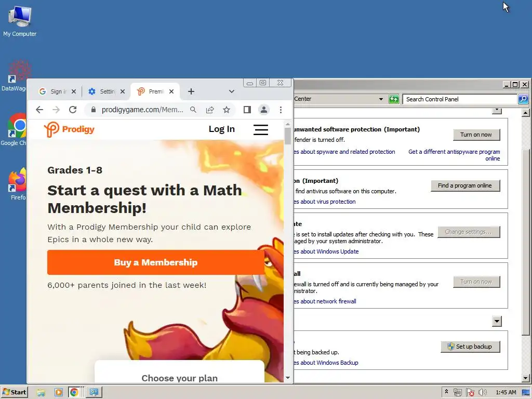532x399 pixels.
Task: Click firewall Turn on now button
Action: (x=476, y=282)
